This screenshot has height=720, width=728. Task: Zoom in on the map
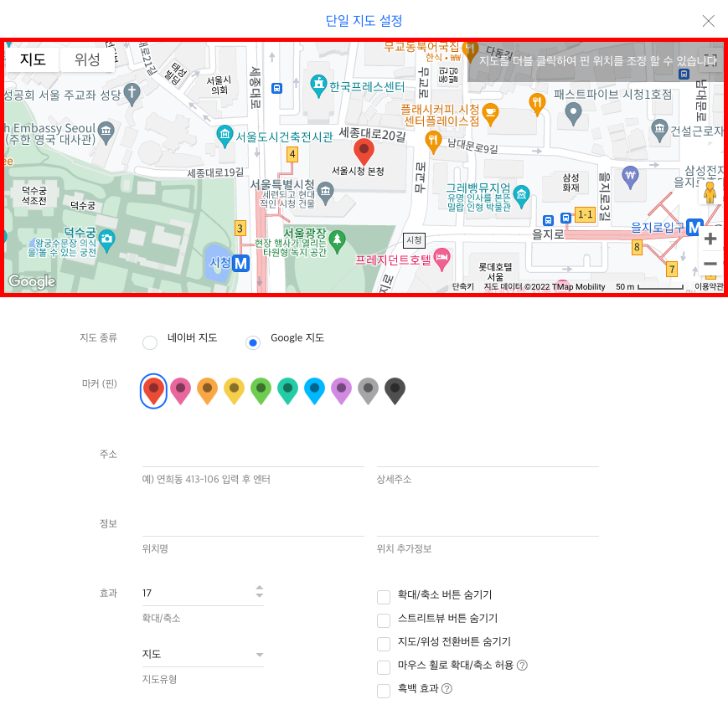pos(710,239)
